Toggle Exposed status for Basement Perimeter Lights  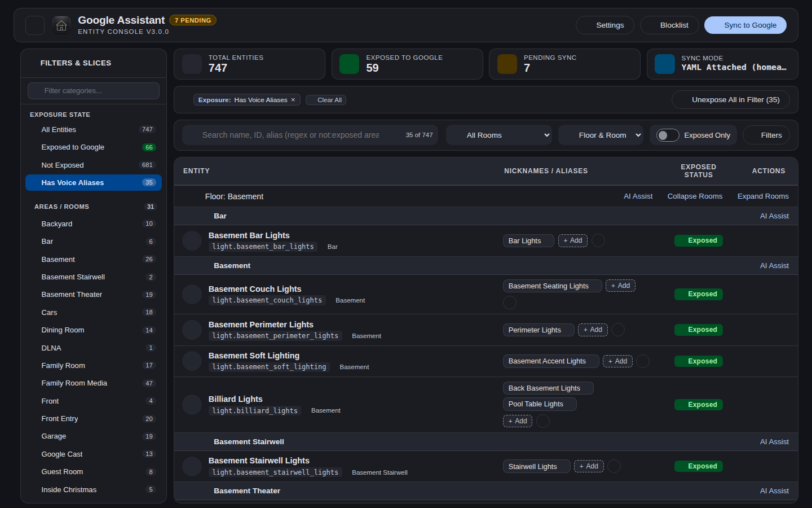tap(699, 330)
